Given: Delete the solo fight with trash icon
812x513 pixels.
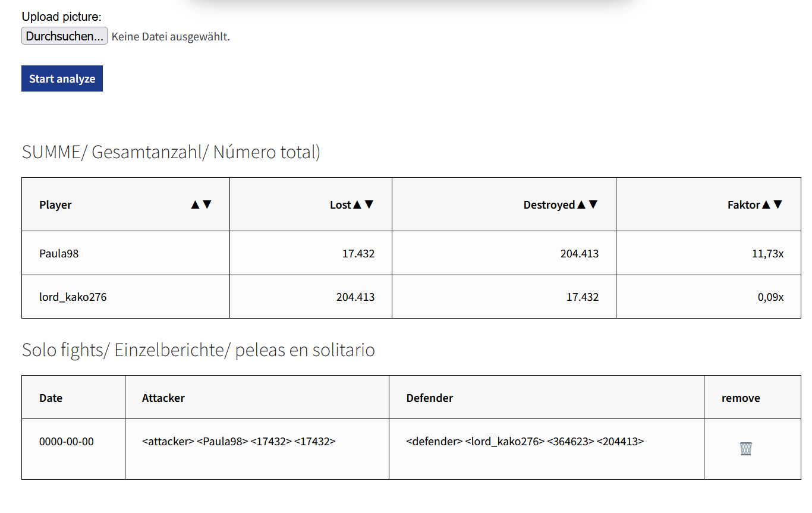Looking at the screenshot, I should [x=745, y=448].
